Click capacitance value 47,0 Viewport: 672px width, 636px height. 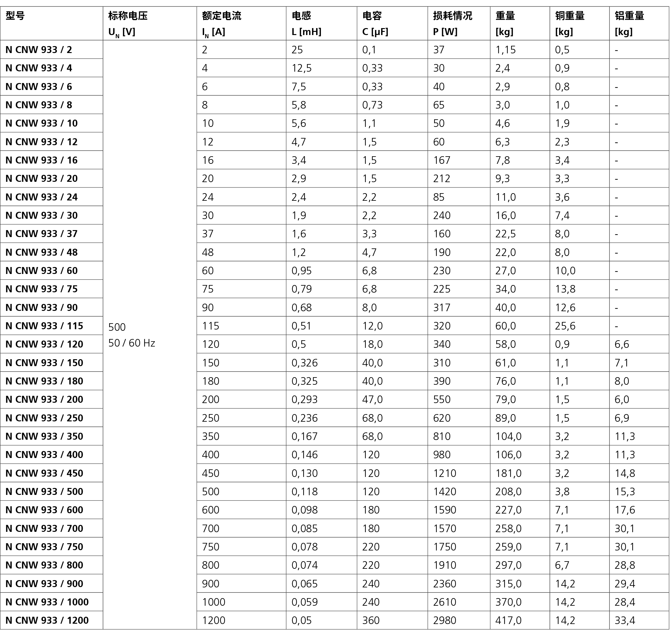[x=372, y=399]
